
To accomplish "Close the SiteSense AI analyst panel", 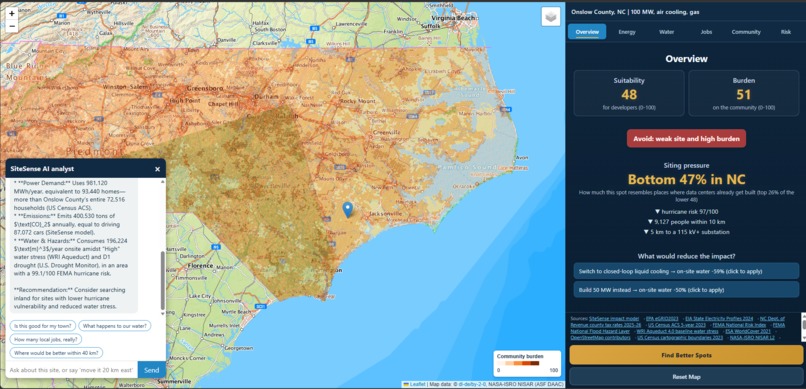I will (157, 169).
